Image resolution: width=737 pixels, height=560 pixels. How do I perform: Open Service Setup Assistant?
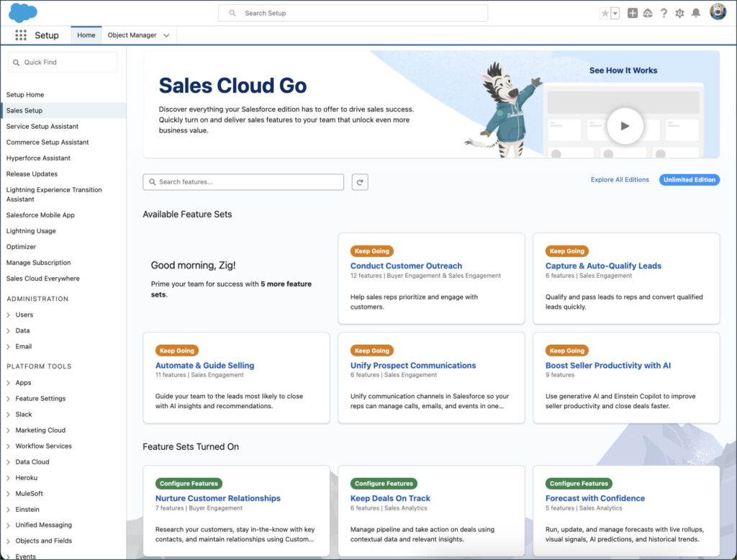(42, 127)
